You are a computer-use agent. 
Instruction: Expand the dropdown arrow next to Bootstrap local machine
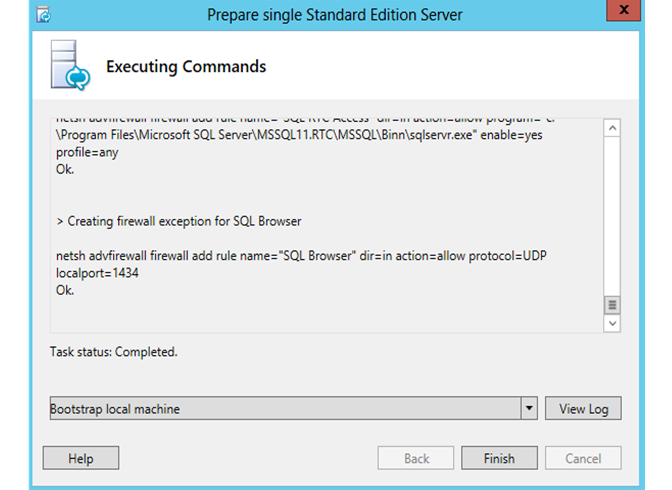click(x=529, y=408)
